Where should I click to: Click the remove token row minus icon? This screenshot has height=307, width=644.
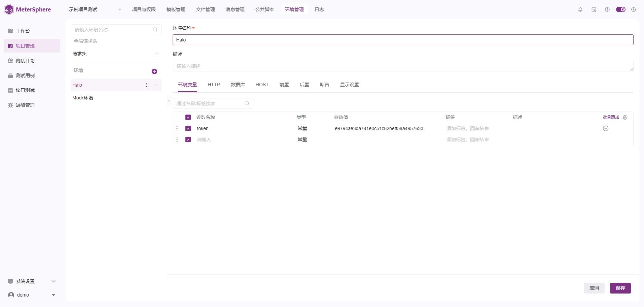point(605,128)
